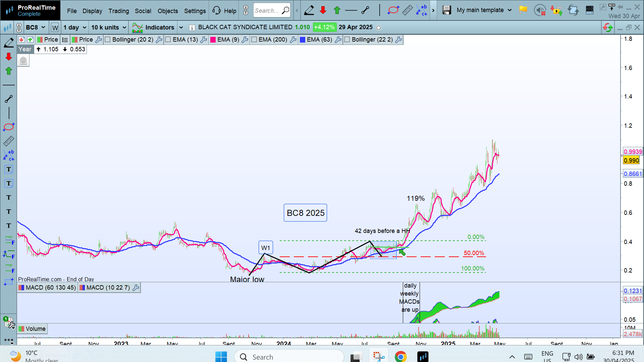This screenshot has width=644, height=362.
Task: Click the Volume panel label
Action: click(32, 329)
